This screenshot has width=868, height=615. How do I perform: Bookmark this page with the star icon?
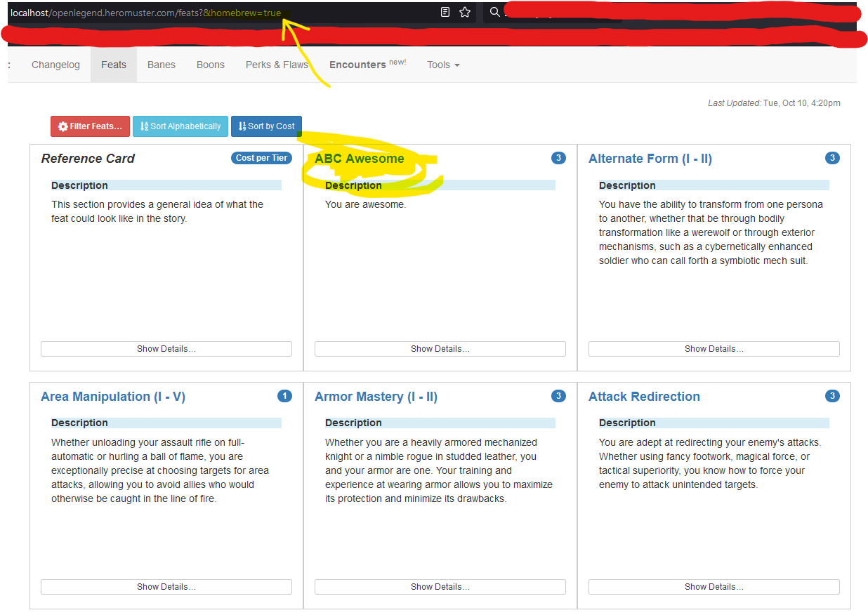464,12
